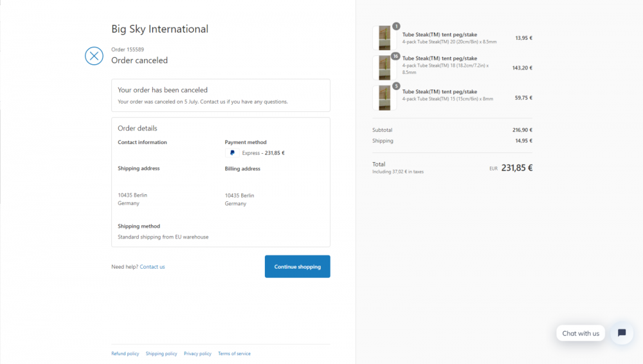Image resolution: width=643 pixels, height=364 pixels.
Task: Click the Big Sky International store title
Action: pyautogui.click(x=159, y=29)
